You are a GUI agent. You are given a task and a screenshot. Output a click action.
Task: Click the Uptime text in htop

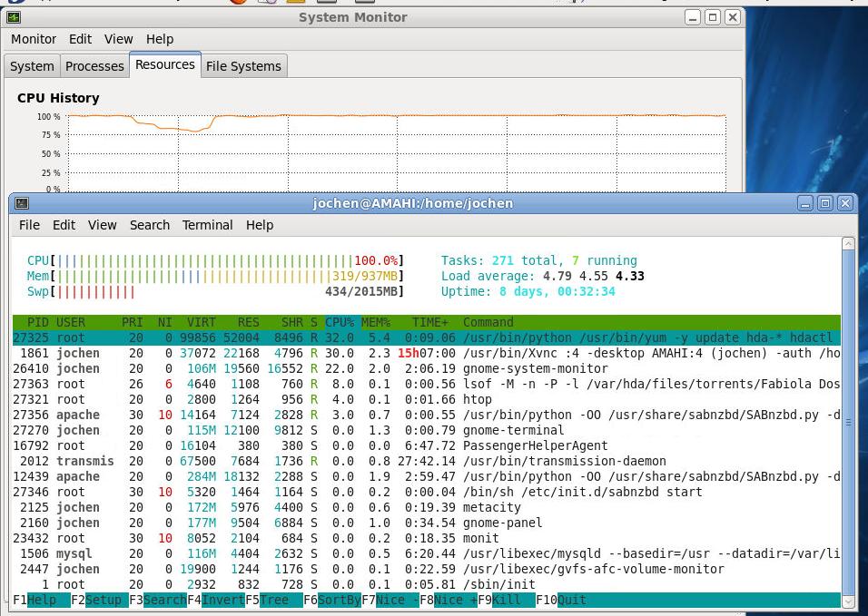528,291
